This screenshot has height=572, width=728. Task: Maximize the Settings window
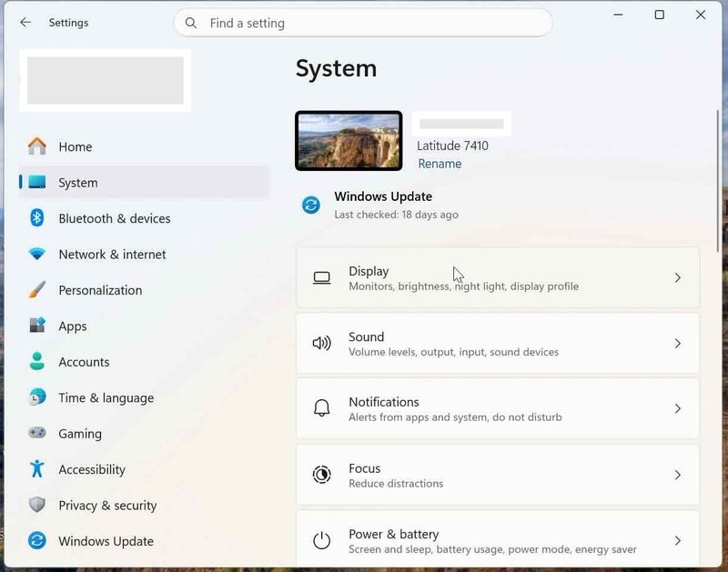tap(659, 15)
